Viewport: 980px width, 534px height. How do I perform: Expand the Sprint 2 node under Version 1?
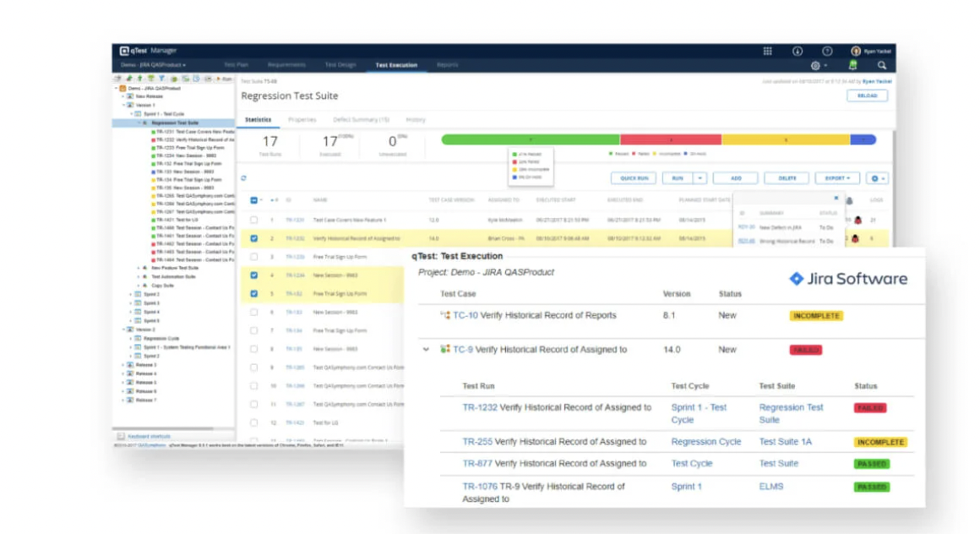tap(131, 295)
